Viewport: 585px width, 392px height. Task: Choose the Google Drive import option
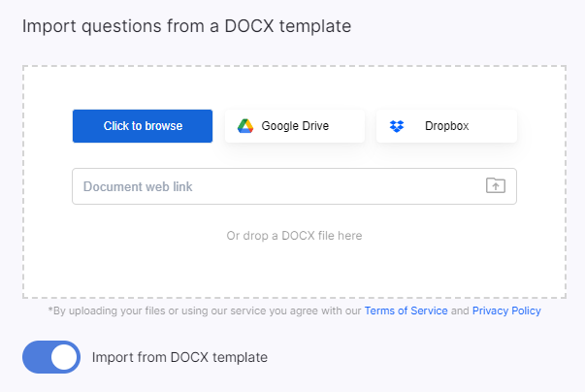[x=295, y=126]
